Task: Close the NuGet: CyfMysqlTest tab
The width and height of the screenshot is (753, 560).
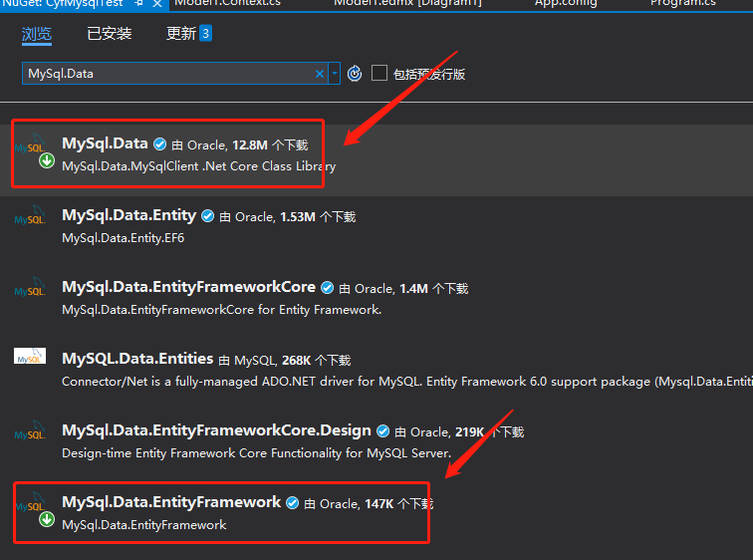Action: tap(157, 3)
